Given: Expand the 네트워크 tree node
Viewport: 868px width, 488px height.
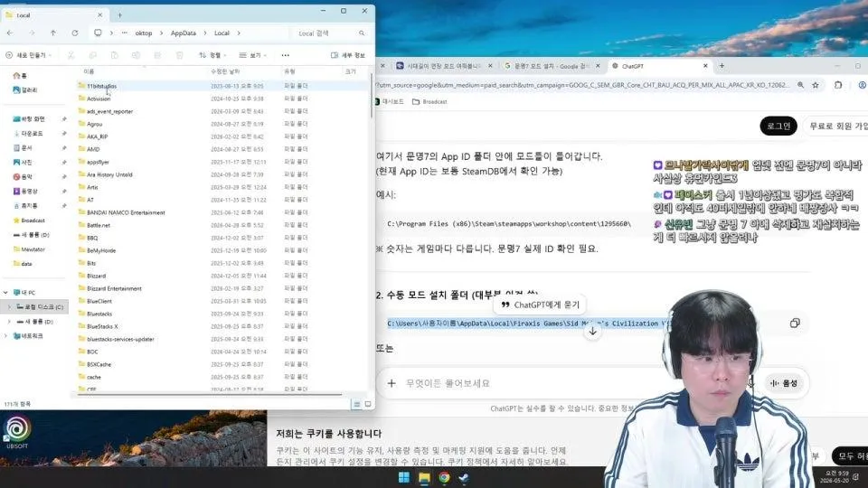Looking at the screenshot, I should click(6, 336).
